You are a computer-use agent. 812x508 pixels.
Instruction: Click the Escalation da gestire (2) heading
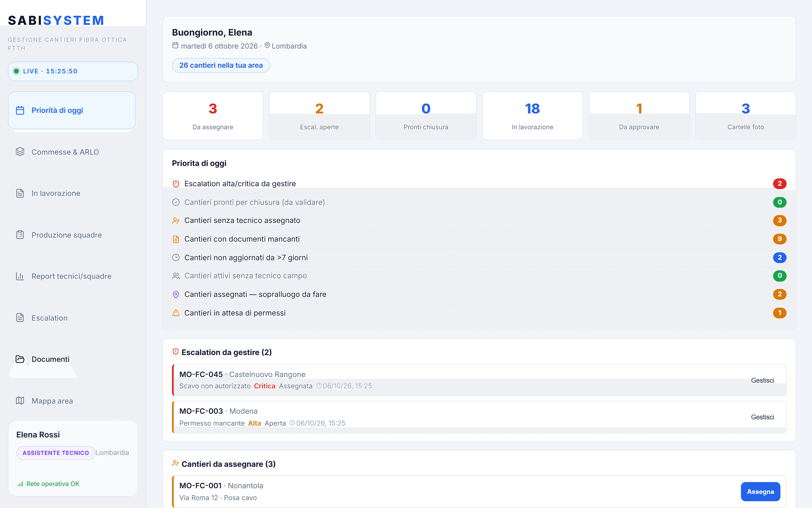pos(226,352)
